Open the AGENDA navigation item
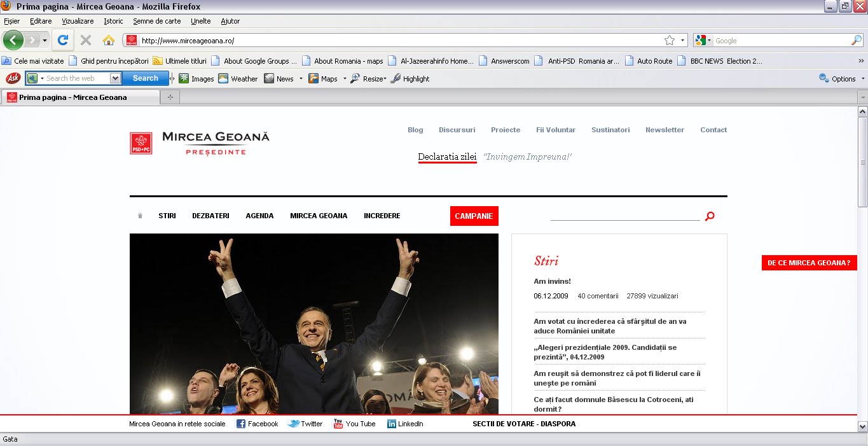The height and width of the screenshot is (446, 868). [x=259, y=216]
